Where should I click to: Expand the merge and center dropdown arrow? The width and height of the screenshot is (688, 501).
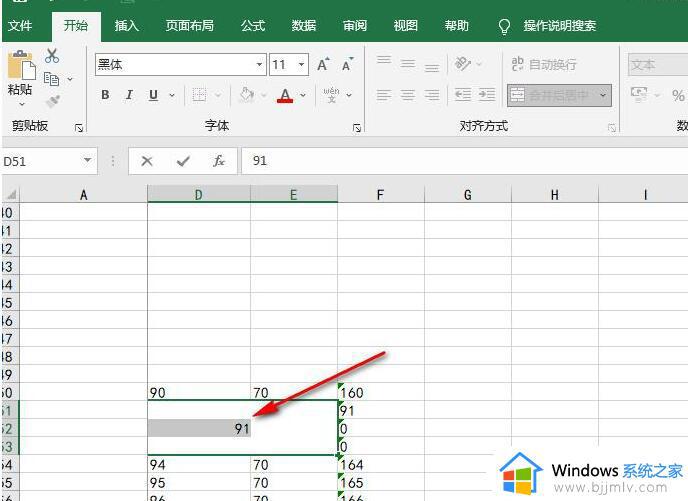603,95
